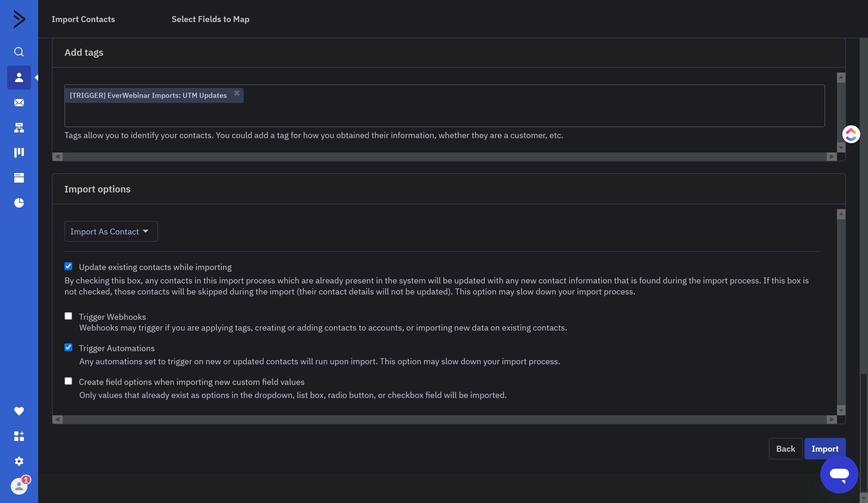Click the Select Fields to Map tab
Viewport: 868px width, 503px height.
coord(210,19)
